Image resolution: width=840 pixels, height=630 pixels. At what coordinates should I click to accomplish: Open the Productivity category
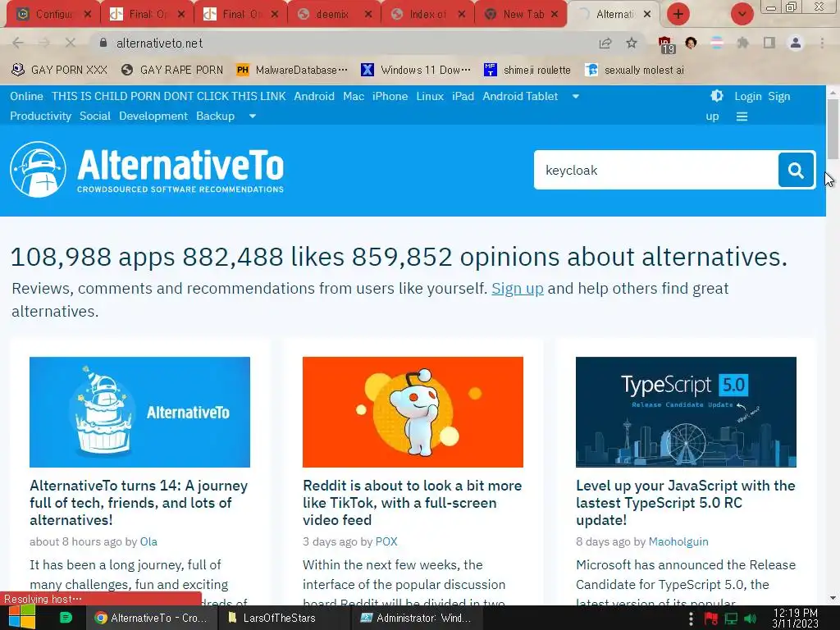point(41,116)
